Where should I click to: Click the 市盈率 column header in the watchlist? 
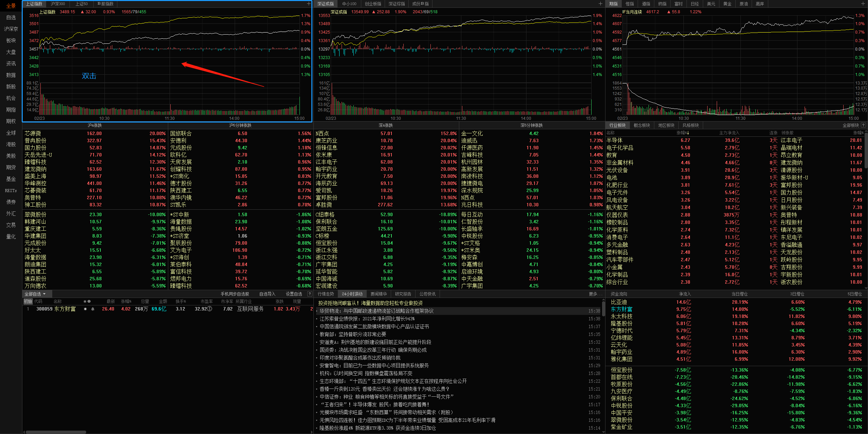(x=207, y=301)
